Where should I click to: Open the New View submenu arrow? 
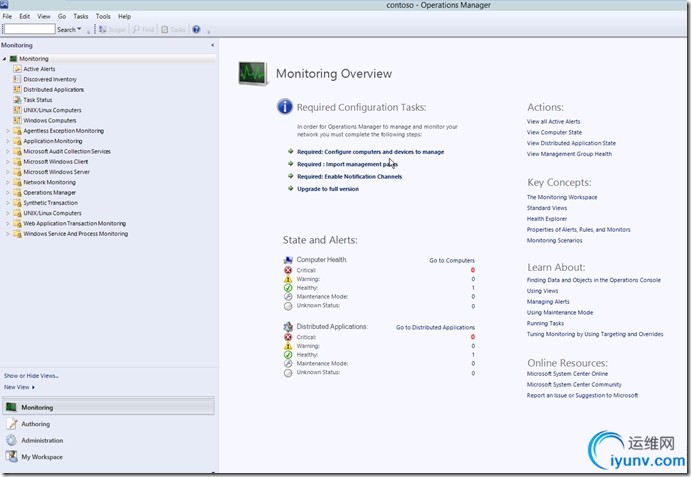[x=33, y=387]
